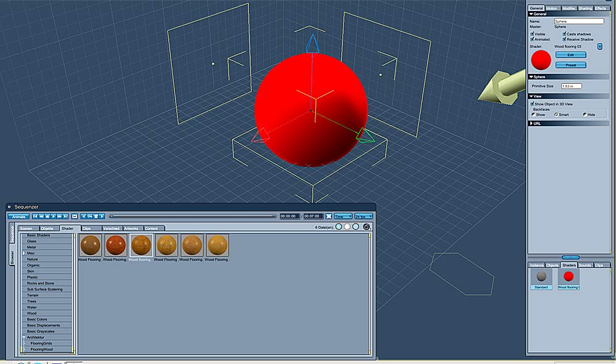Click the delete keyframe trash icon
616x364 pixels.
pyautogui.click(x=96, y=216)
